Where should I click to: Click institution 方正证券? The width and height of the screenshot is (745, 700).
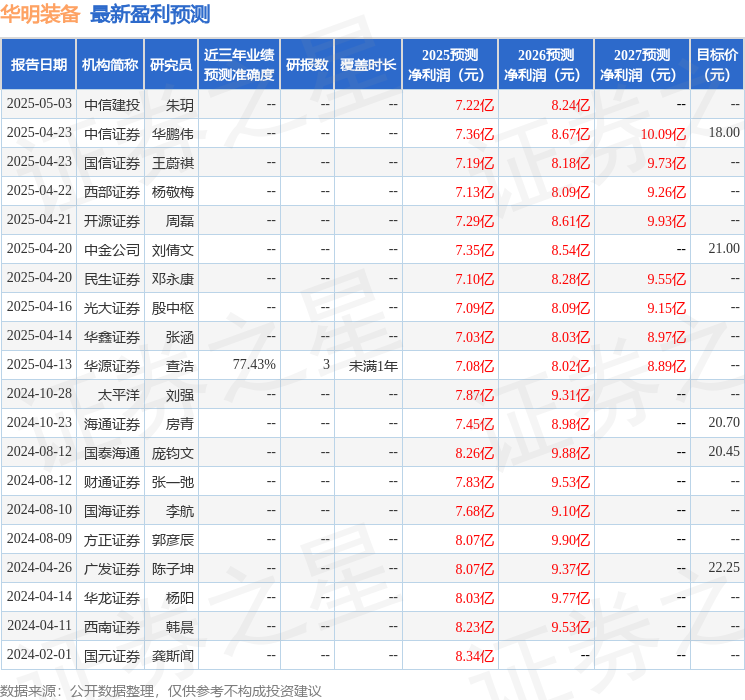pos(112,540)
